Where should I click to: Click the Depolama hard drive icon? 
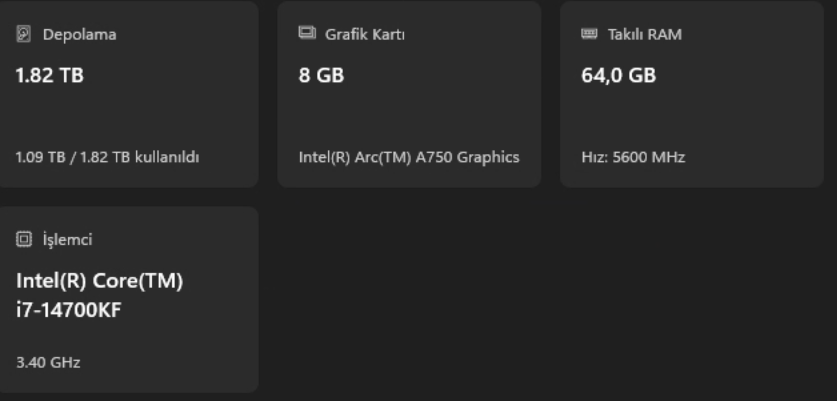pyautogui.click(x=23, y=34)
